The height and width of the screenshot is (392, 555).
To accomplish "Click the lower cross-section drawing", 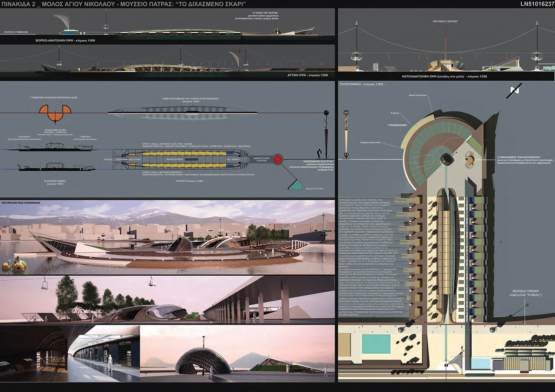I will coord(57,167).
